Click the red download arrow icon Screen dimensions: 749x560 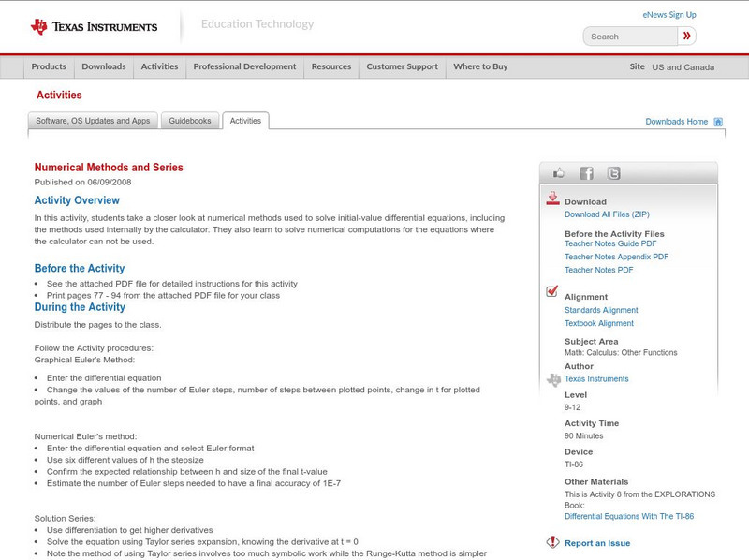551,199
